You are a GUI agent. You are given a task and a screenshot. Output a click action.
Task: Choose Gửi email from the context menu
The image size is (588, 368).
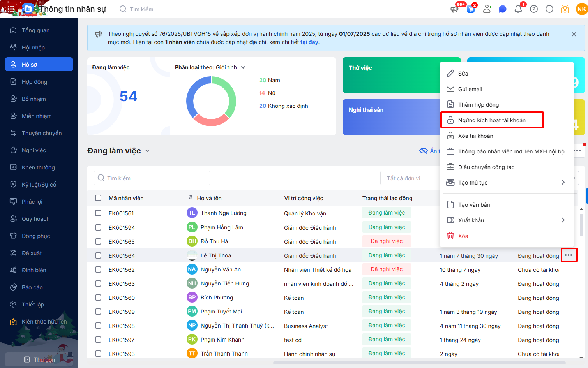click(470, 89)
